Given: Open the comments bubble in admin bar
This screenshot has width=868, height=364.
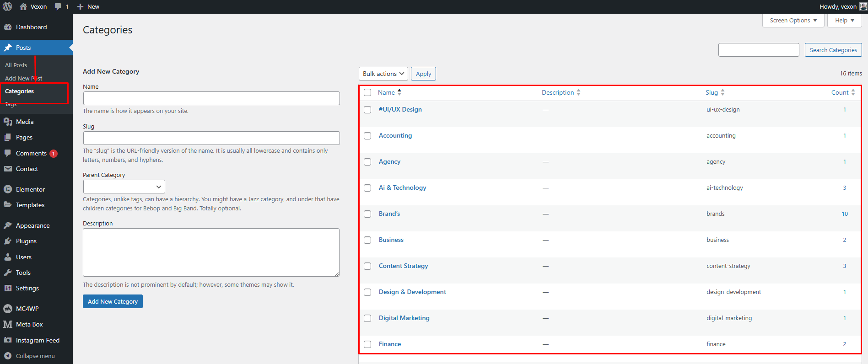Looking at the screenshot, I should 58,6.
